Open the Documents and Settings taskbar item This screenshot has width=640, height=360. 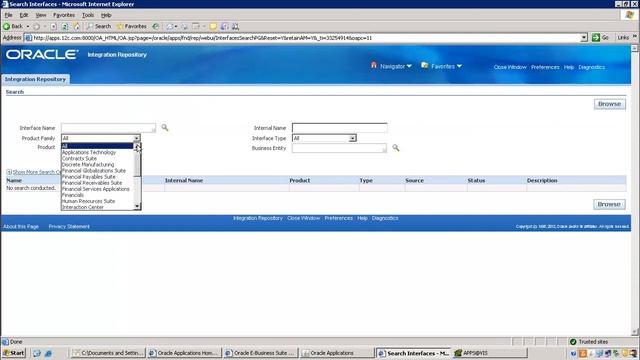[108, 353]
